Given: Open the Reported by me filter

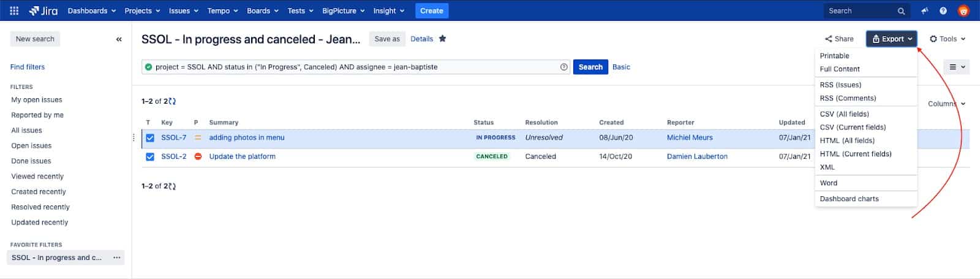Looking at the screenshot, I should pos(37,115).
